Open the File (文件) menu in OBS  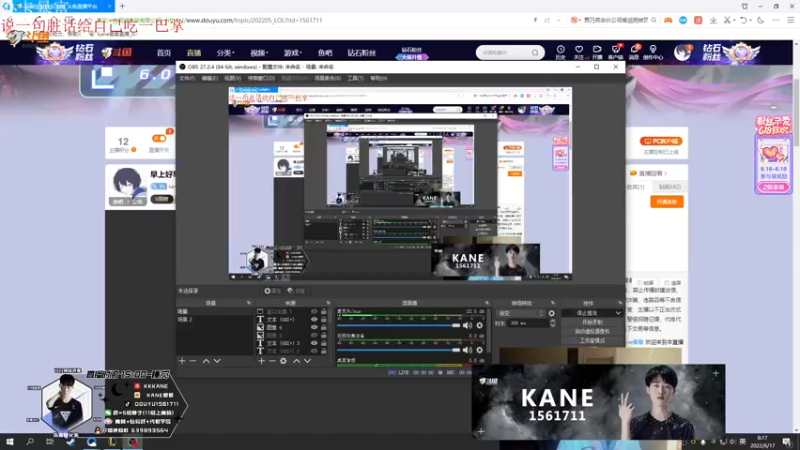[187, 79]
